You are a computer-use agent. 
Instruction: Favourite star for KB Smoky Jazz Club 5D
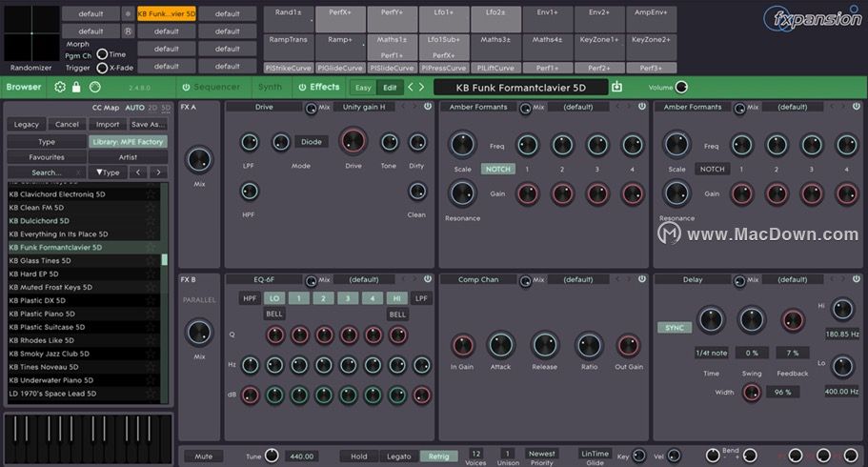(151, 354)
